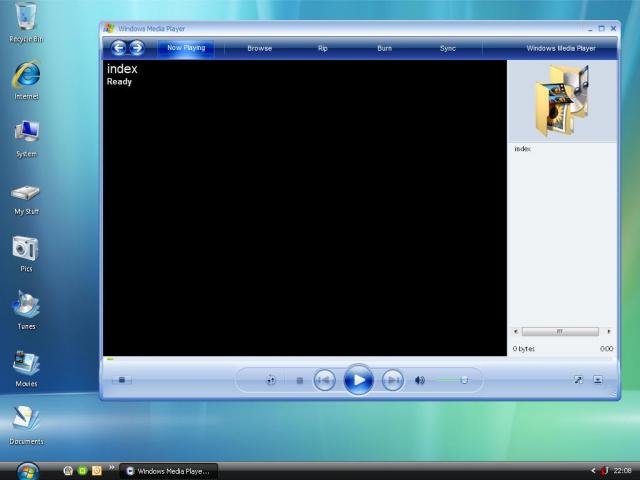Click the playlist horizontal scrollbar thumb
The height and width of the screenshot is (480, 640).
click(560, 332)
